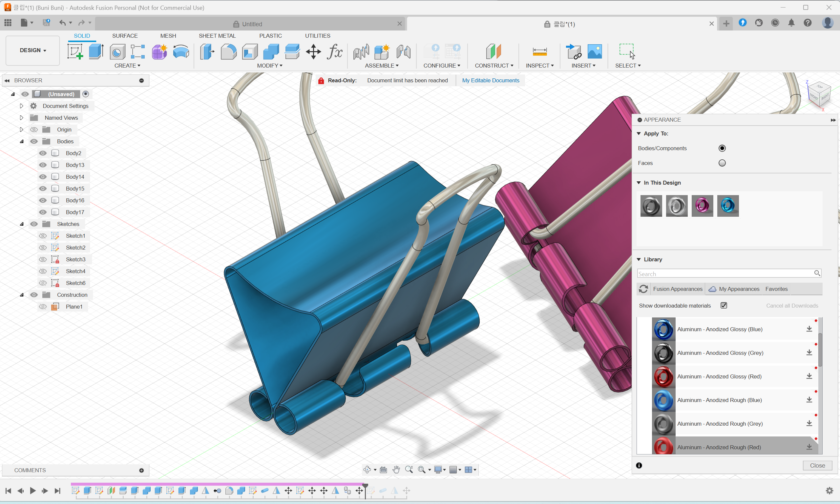This screenshot has width=840, height=504.
Task: Select the Fillet tool in Modify
Action: click(228, 51)
